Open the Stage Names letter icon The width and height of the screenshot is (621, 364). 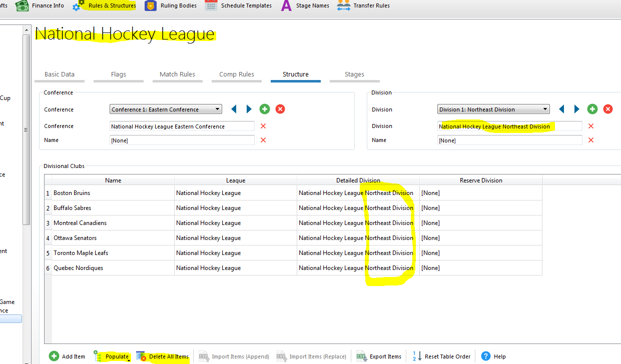click(x=286, y=6)
